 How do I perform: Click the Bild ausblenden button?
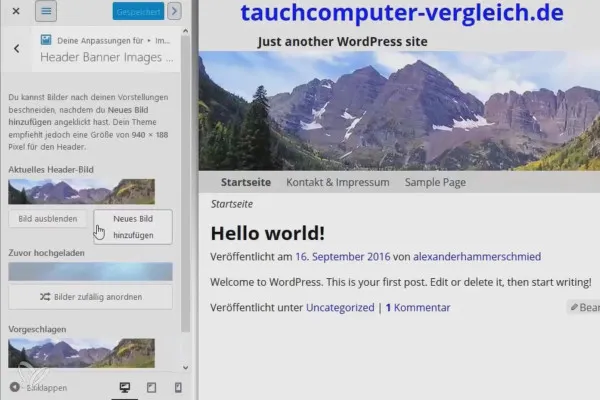[x=48, y=219]
